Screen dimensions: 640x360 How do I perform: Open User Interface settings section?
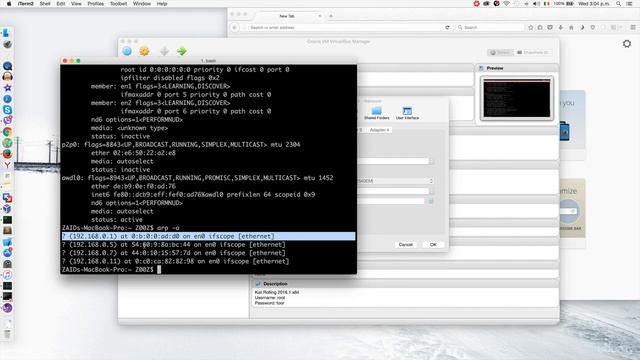(x=407, y=113)
